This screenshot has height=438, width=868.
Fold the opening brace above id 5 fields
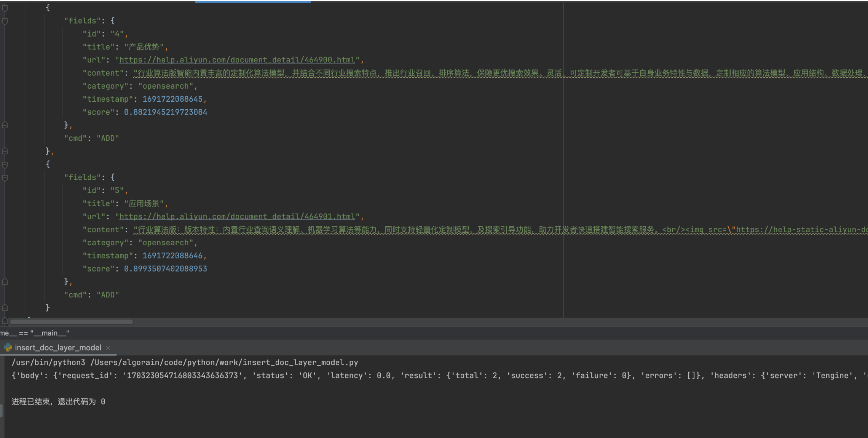tap(5, 165)
